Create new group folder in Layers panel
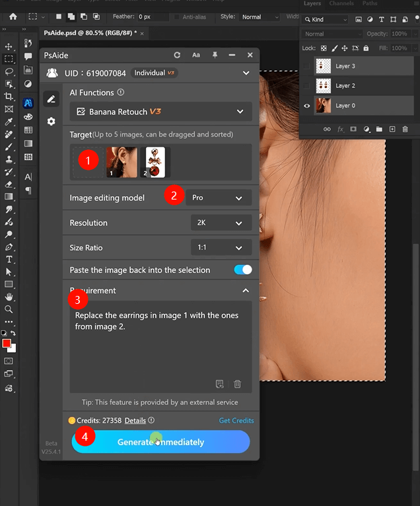The height and width of the screenshot is (506, 420). [x=379, y=129]
